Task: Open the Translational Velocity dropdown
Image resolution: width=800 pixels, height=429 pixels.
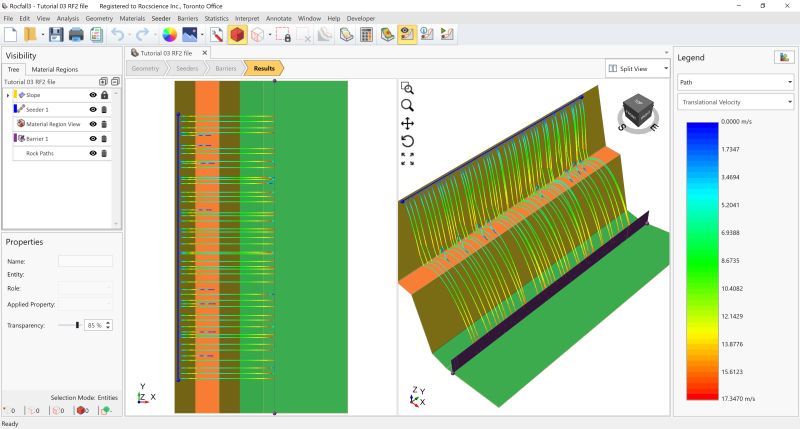Action: [735, 102]
